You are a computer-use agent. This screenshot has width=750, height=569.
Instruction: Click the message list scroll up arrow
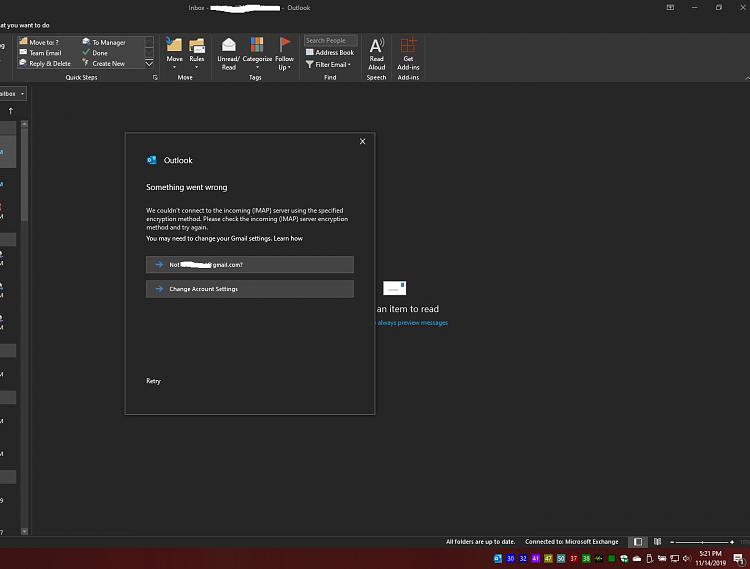24,124
